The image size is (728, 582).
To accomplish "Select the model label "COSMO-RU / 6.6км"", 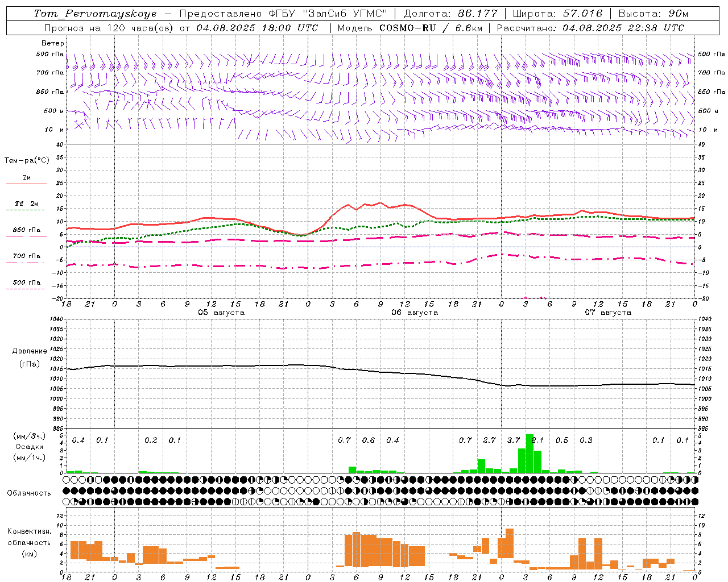I will pos(431,28).
